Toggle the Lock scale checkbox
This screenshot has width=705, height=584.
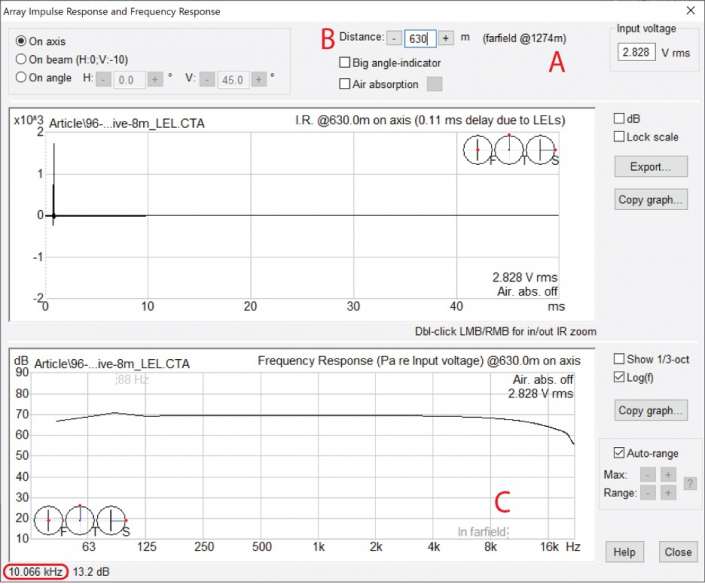(620, 137)
